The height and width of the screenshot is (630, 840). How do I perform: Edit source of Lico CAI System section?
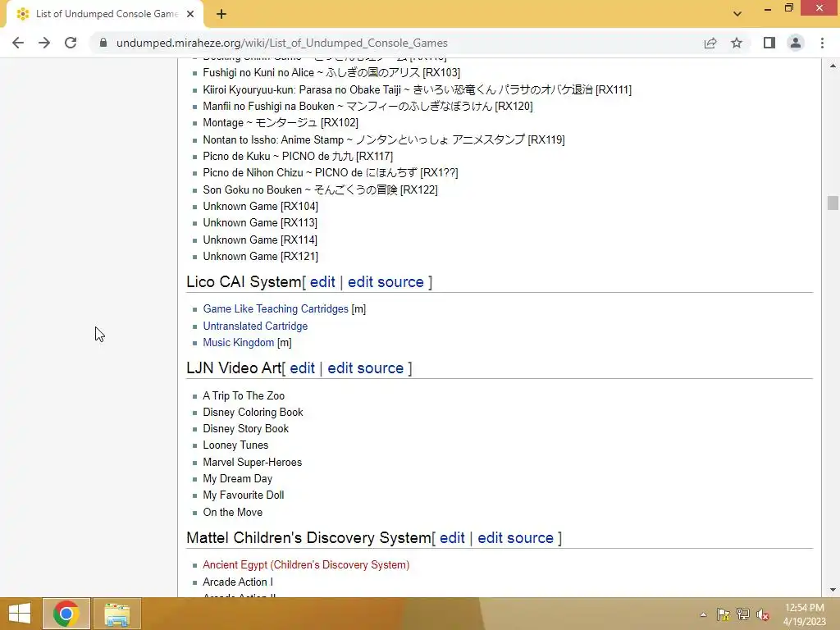tap(386, 282)
